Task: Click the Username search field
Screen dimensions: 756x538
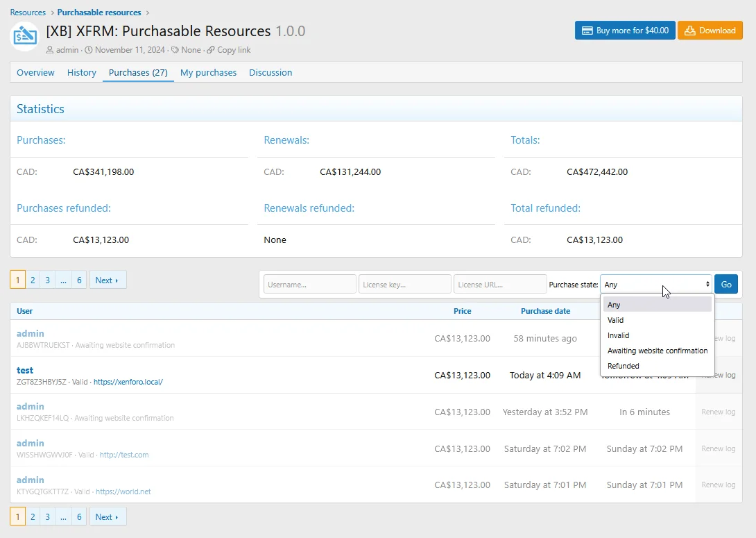Action: point(309,284)
